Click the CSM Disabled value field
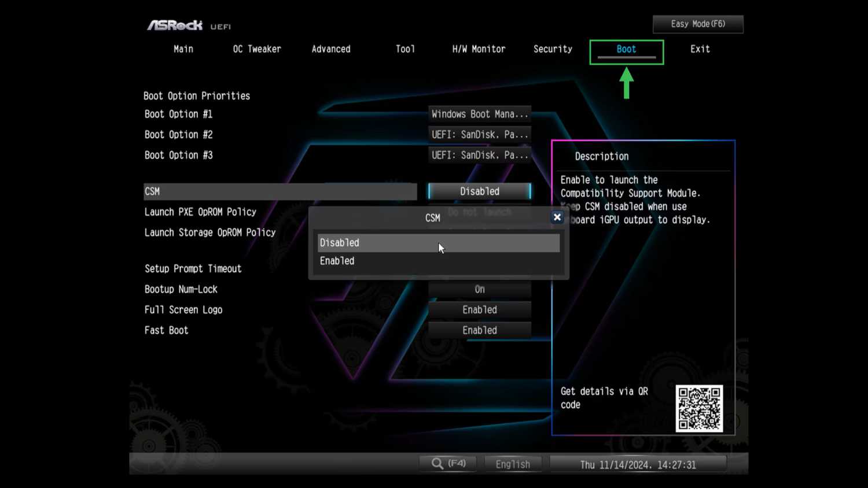Viewport: 868px width, 488px height. (480, 191)
